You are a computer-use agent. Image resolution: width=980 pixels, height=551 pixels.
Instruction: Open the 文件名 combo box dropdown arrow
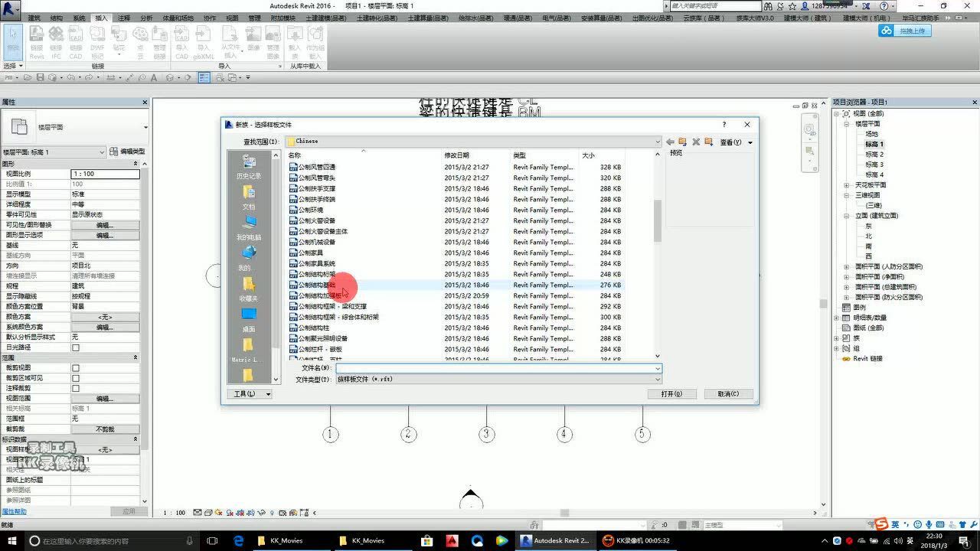pyautogui.click(x=657, y=368)
